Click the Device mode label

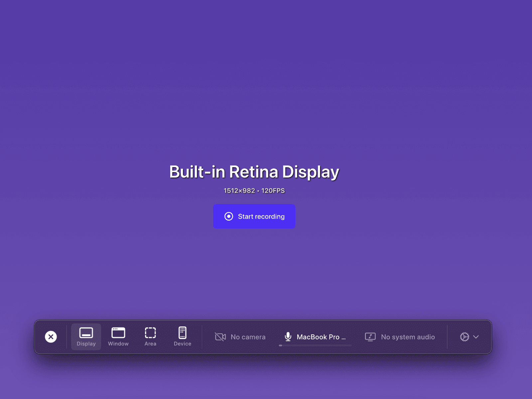[x=183, y=344]
